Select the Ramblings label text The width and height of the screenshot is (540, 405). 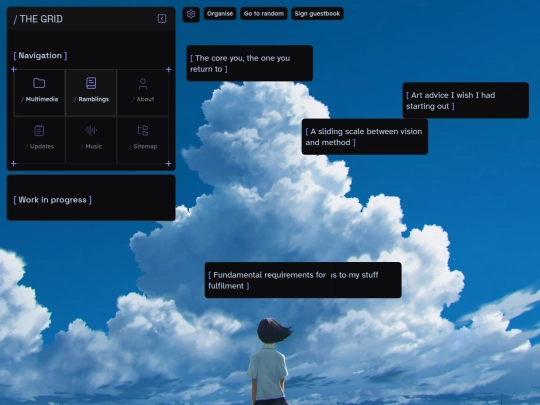click(x=94, y=99)
